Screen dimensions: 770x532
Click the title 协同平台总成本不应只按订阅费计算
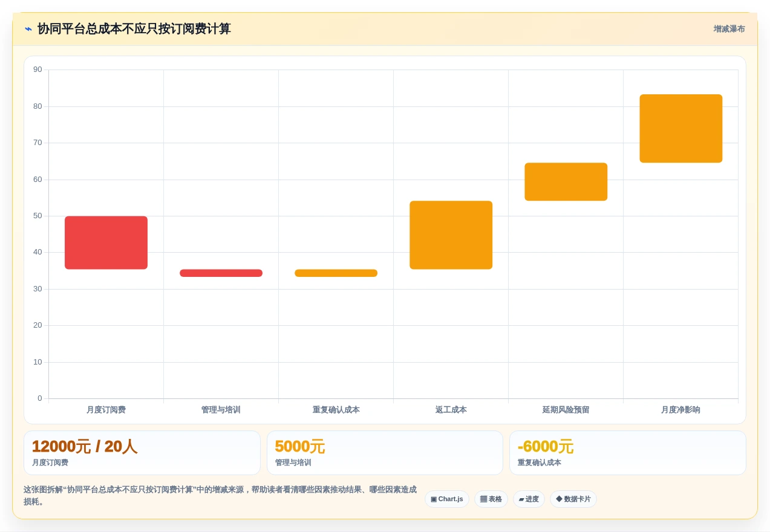click(134, 29)
